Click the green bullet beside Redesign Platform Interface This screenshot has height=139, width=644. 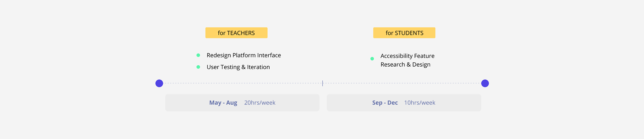coord(198,55)
